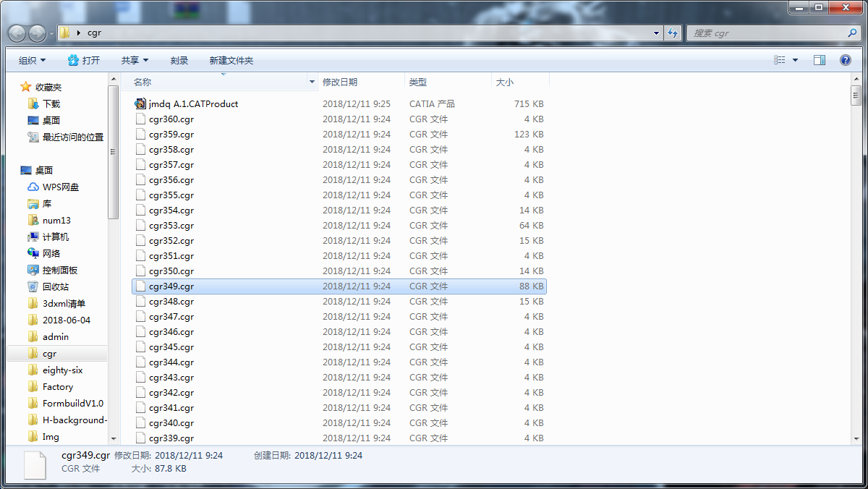Screen dimensions: 868x489
Task: Sort by the 名称 column header
Action: 142,82
